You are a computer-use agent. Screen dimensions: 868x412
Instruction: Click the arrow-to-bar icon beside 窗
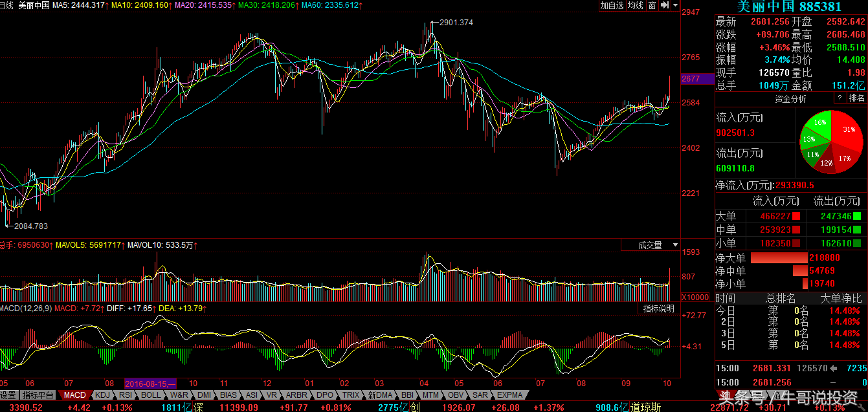(x=664, y=5)
